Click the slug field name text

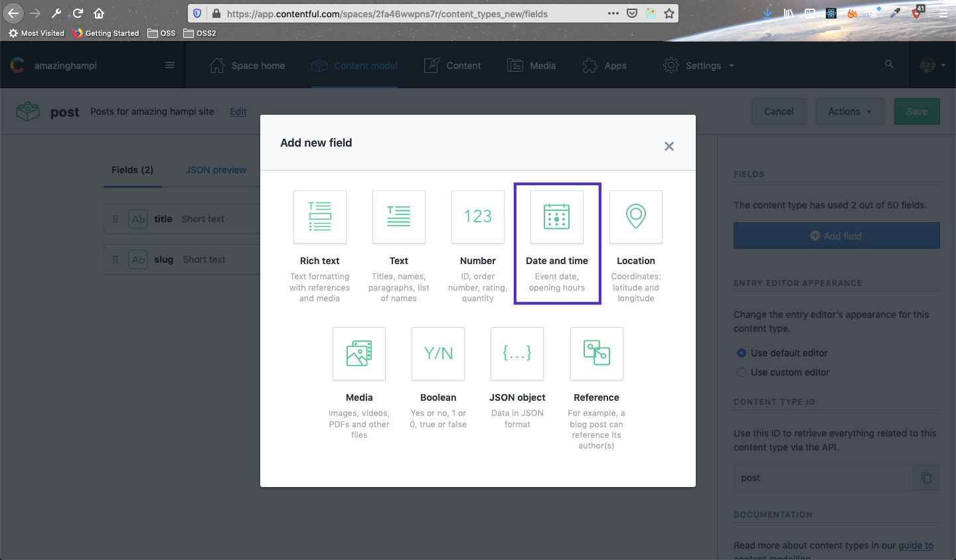[x=164, y=259]
